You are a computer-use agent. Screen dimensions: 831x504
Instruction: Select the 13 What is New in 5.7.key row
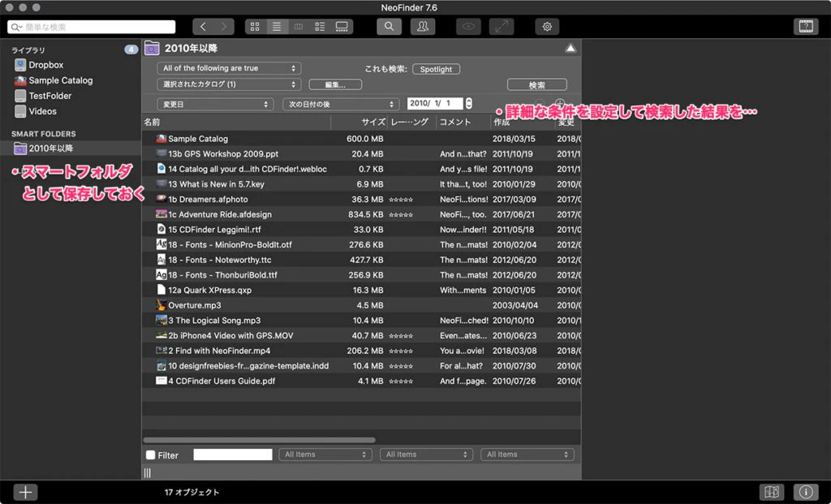(361, 184)
